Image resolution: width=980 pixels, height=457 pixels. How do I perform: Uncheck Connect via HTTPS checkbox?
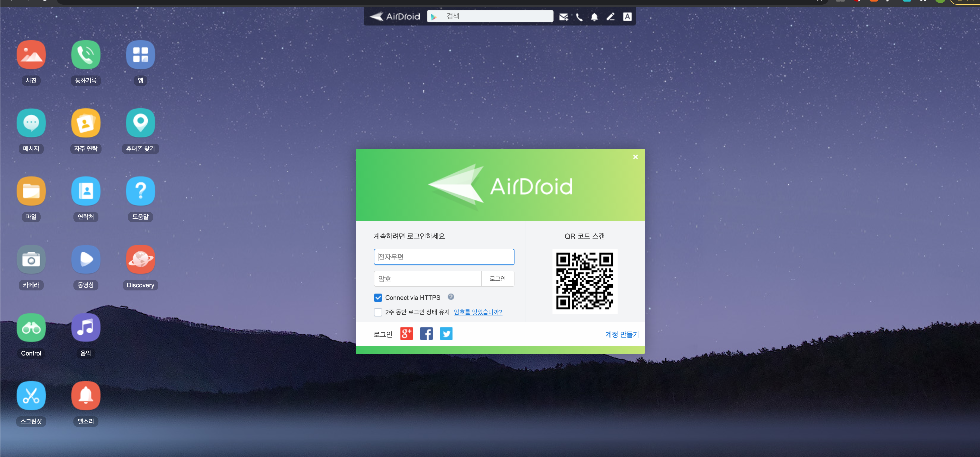378,297
